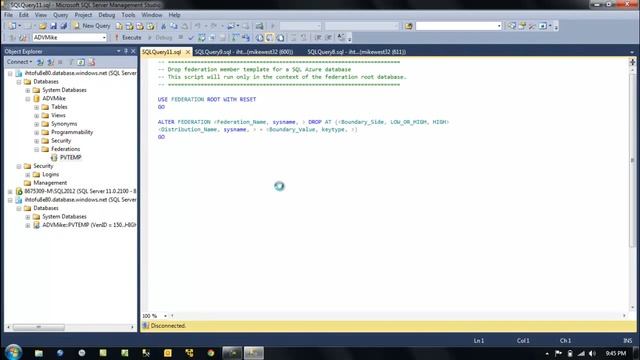The height and width of the screenshot is (360, 640).
Task: Click the Copy icon in the toolbar
Action: [174, 26]
